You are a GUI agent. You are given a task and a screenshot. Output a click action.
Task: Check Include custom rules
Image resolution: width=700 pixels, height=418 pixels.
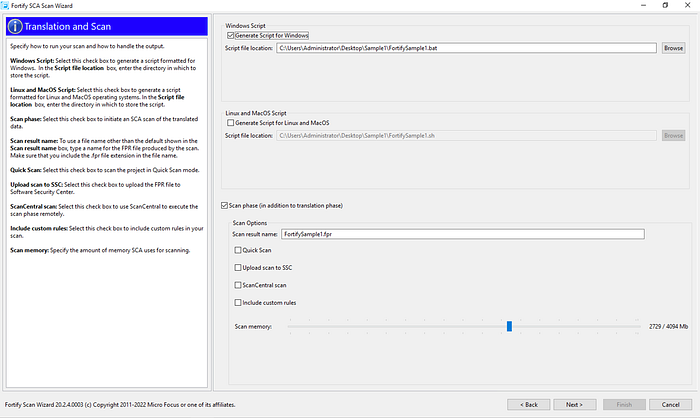pos(238,302)
